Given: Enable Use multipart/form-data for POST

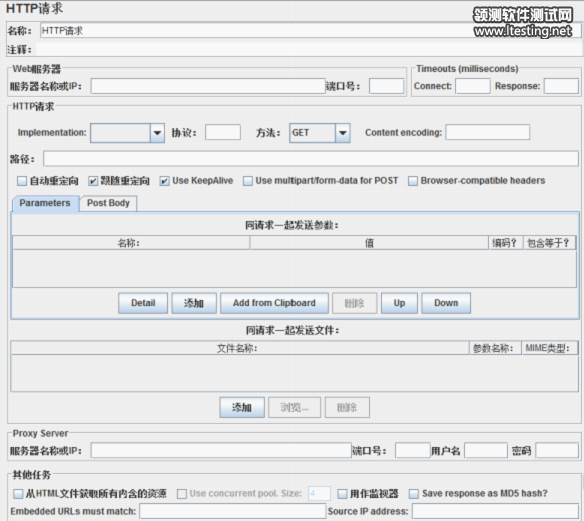Looking at the screenshot, I should click(247, 181).
